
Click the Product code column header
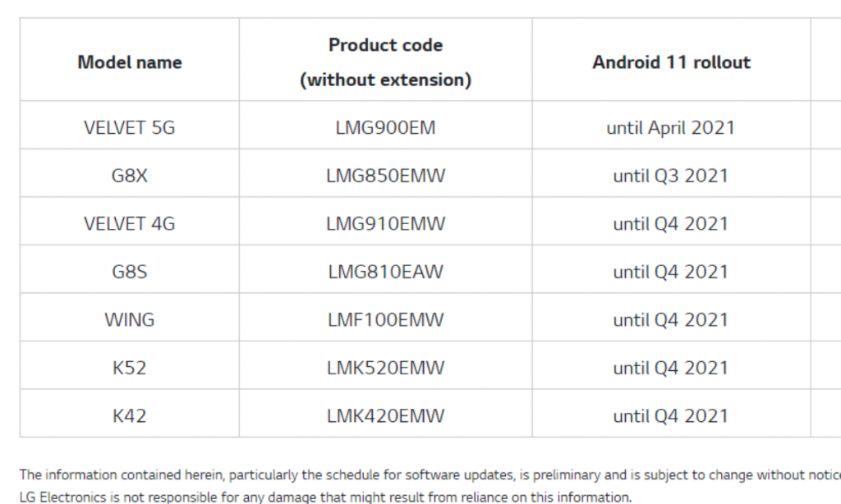pyautogui.click(x=385, y=62)
